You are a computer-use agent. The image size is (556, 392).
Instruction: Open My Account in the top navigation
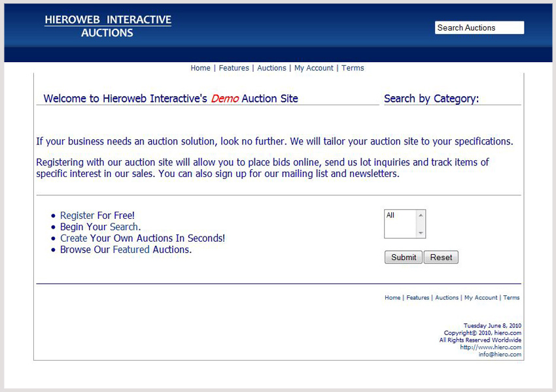(x=314, y=68)
